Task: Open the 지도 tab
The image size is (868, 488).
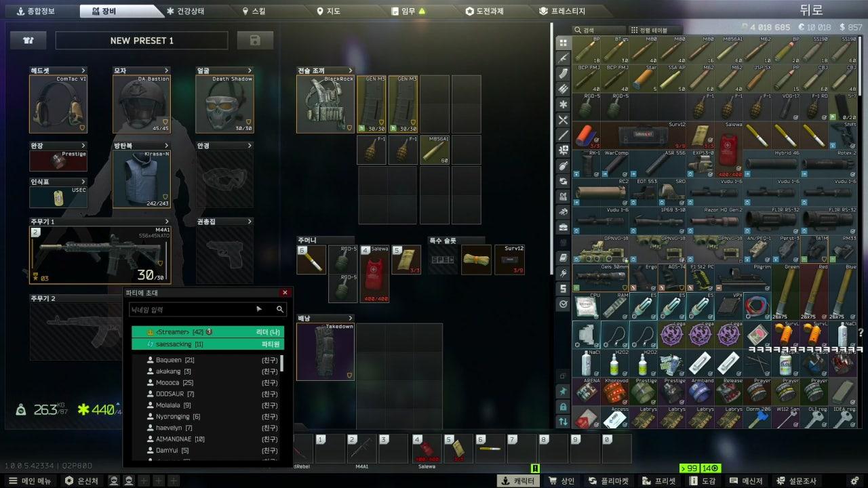Action: [x=329, y=11]
